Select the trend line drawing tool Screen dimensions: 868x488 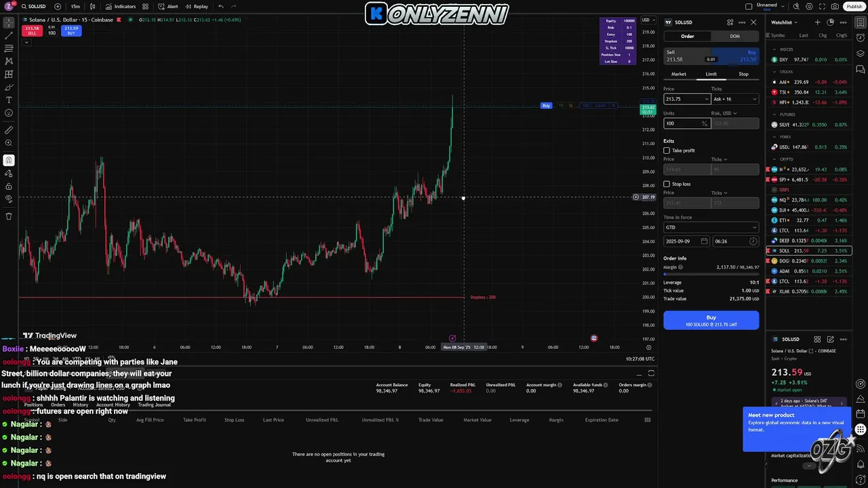[x=9, y=35]
